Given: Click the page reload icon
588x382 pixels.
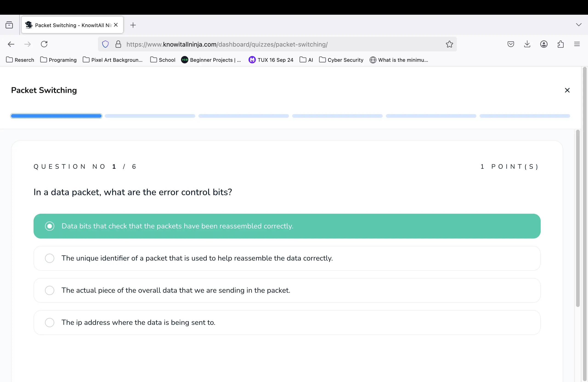Looking at the screenshot, I should (44, 44).
